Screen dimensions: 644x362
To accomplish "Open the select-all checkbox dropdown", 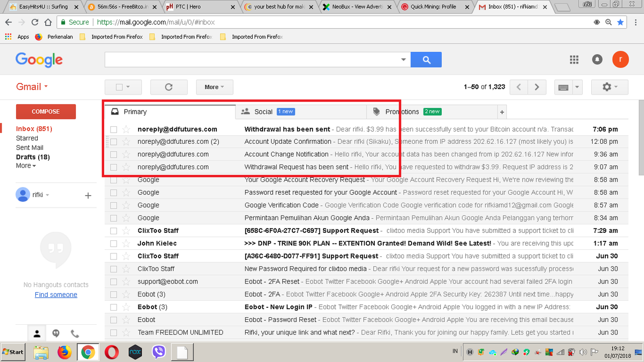I will (128, 87).
